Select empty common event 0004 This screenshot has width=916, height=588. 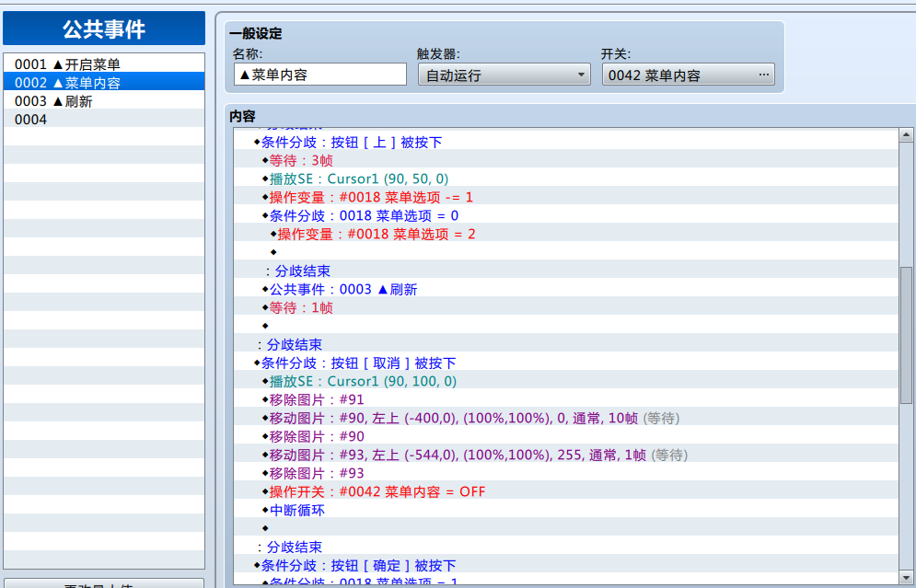click(104, 119)
